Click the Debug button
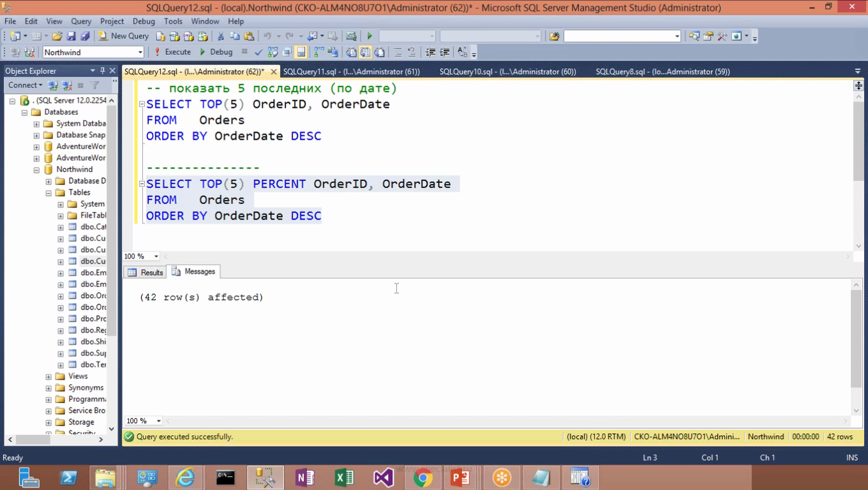The height and width of the screenshot is (490, 868). click(x=216, y=52)
